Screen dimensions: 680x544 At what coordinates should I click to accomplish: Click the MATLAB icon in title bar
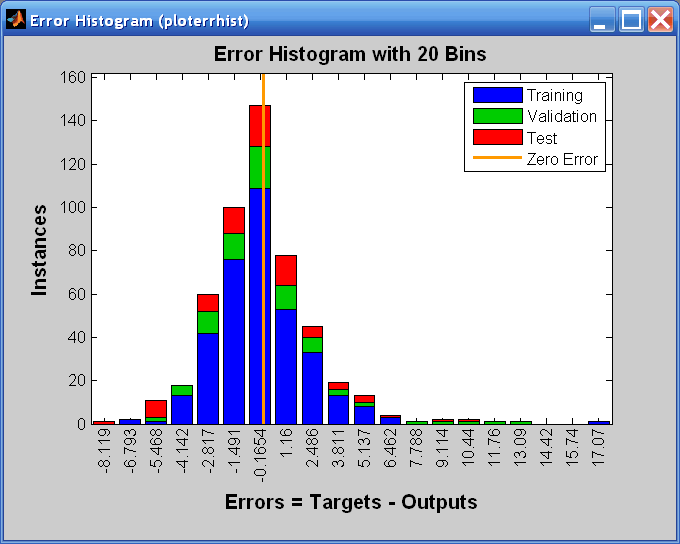[x=16, y=20]
